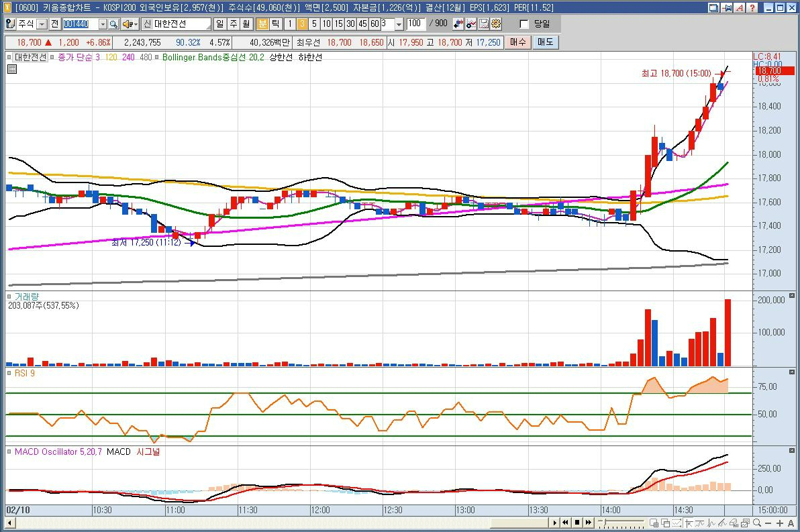Click the window grid layout icon in bottom bar
Viewport: 800px width, 532px height.
(x=654, y=523)
